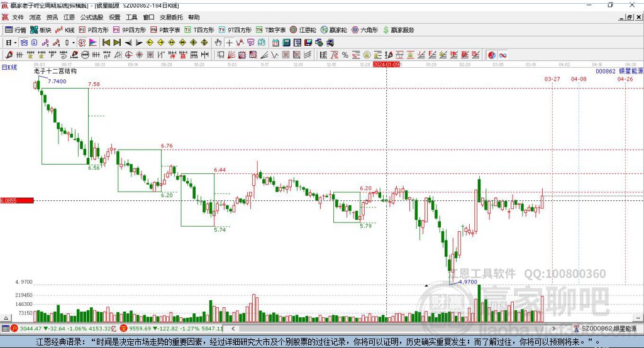
Task: Select the Gann fan lines tool
Action: coord(231,55)
